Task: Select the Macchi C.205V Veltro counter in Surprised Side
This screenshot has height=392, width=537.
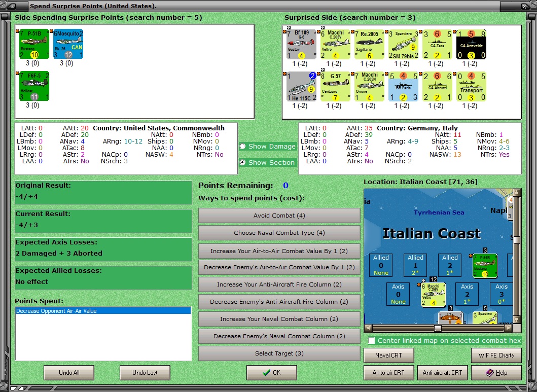Action: click(335, 45)
